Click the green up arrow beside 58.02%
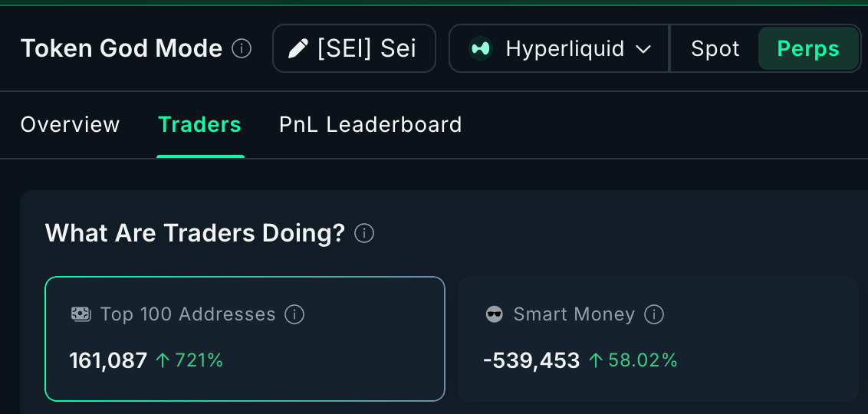This screenshot has width=868, height=414. pyautogui.click(x=595, y=360)
